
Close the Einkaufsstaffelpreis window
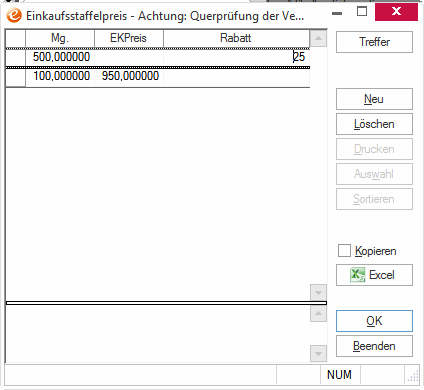tap(396, 12)
